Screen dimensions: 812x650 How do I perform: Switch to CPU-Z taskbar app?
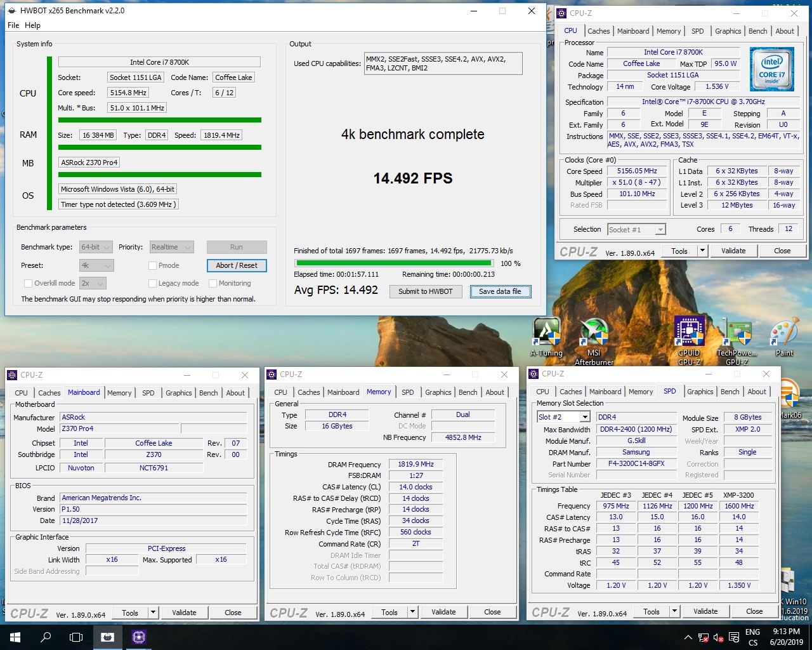pos(139,637)
